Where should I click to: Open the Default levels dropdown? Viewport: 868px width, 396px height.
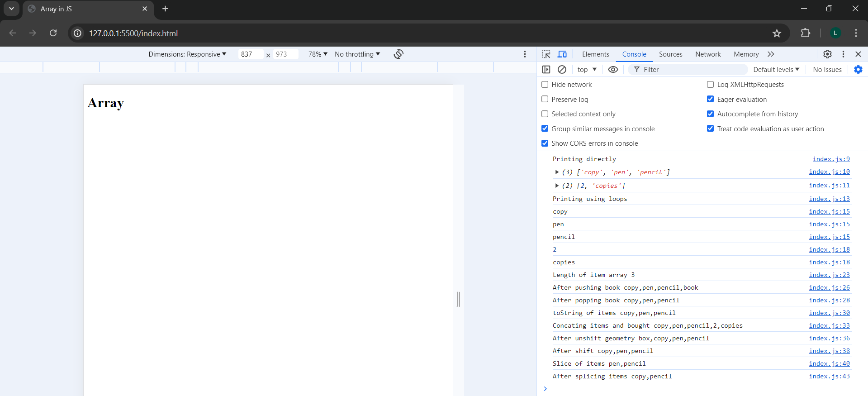[776, 70]
